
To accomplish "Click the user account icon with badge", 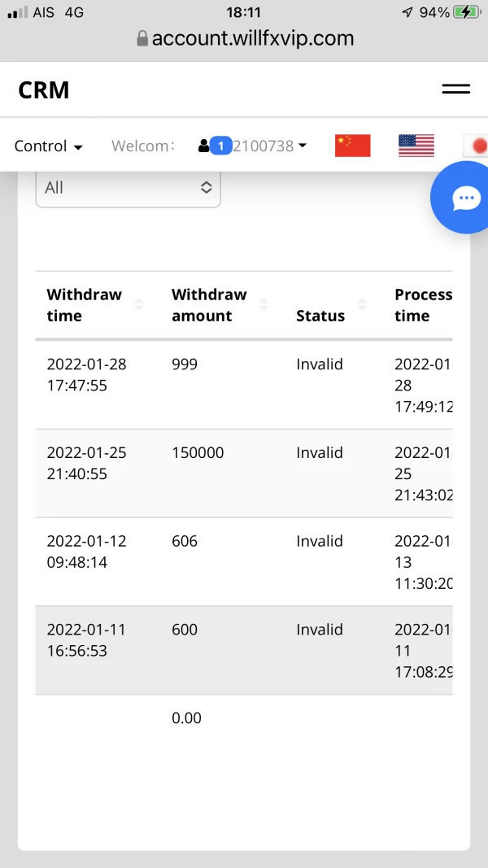I will click(214, 146).
